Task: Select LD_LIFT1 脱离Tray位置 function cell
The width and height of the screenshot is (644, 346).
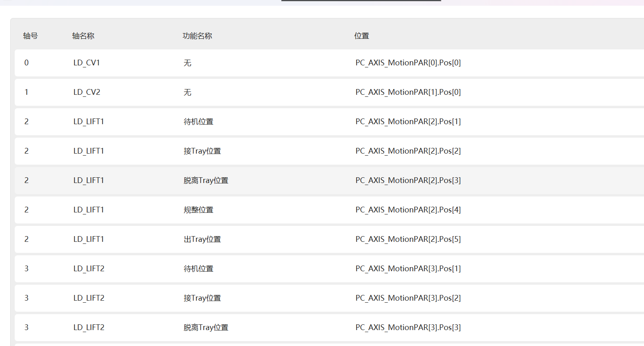Action: [x=206, y=181]
